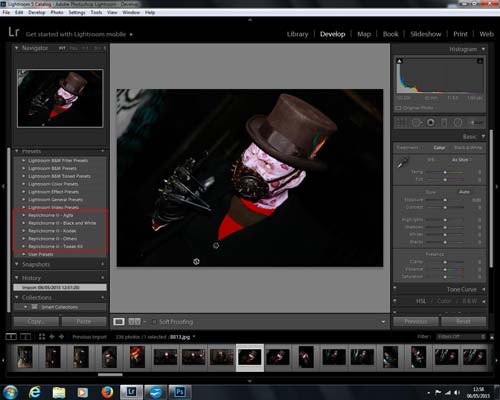
Task: Open the Develop menu in menu bar
Action: (37, 12)
